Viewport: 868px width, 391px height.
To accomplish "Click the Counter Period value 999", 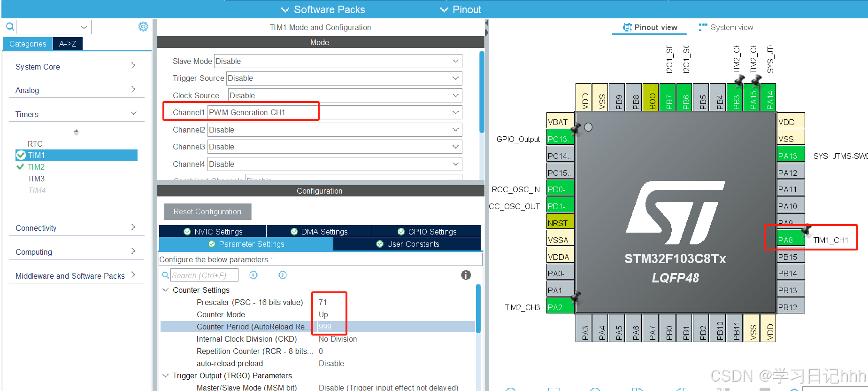I will coord(325,327).
